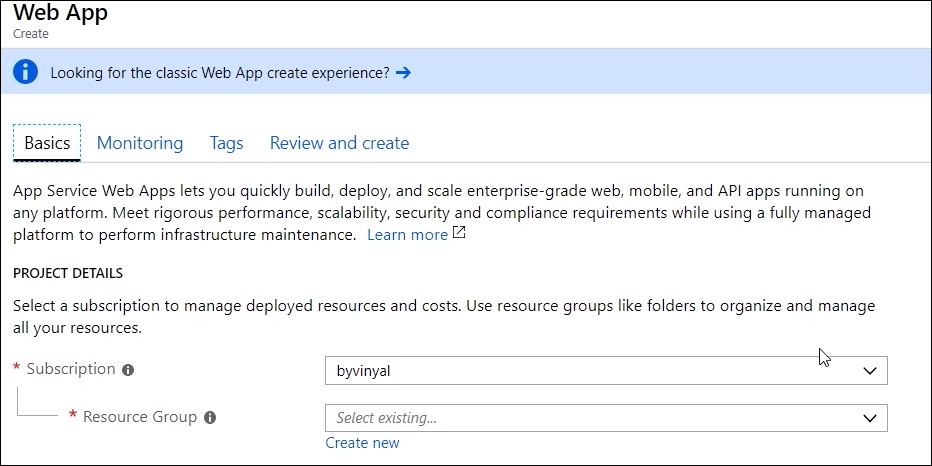The image size is (932, 466).
Task: Go to the Review and create tab
Action: pyautogui.click(x=339, y=143)
